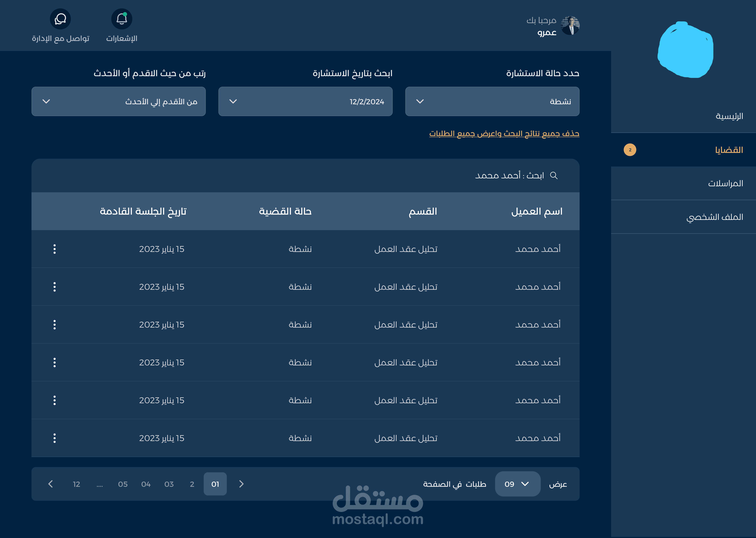This screenshot has width=756, height=538.
Task: Open the rows-per-page dropdown showing 09
Action: click(517, 484)
